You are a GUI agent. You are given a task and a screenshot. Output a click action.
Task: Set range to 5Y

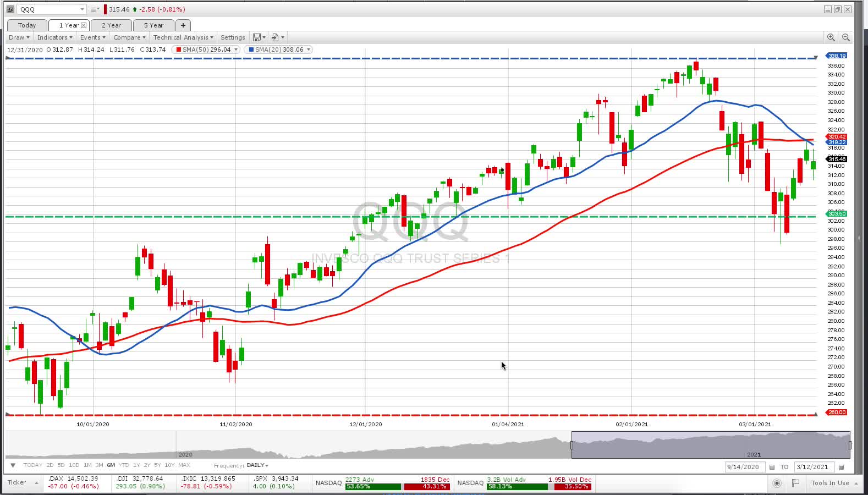(157, 465)
